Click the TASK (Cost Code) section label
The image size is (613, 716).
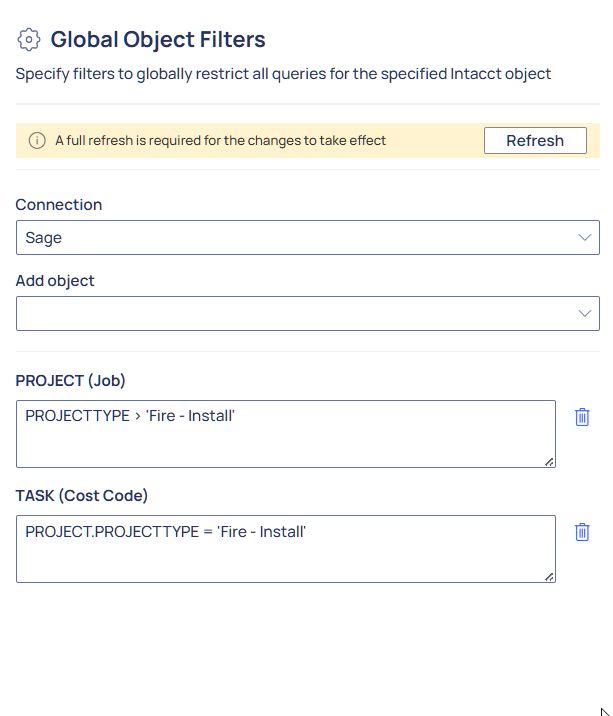pos(82,495)
